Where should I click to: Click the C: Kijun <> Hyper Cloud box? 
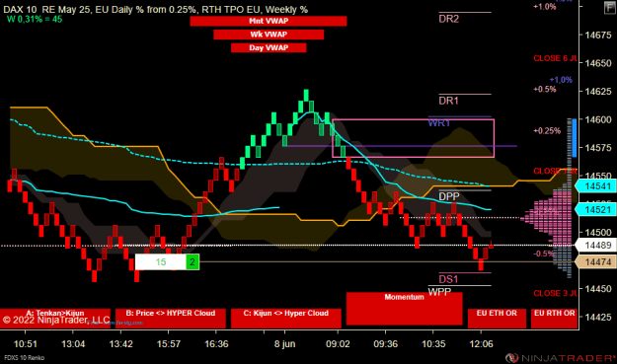(285, 318)
